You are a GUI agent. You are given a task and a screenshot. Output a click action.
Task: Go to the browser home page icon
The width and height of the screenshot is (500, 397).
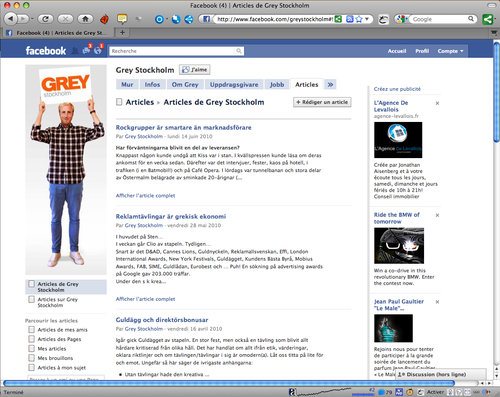click(x=85, y=19)
